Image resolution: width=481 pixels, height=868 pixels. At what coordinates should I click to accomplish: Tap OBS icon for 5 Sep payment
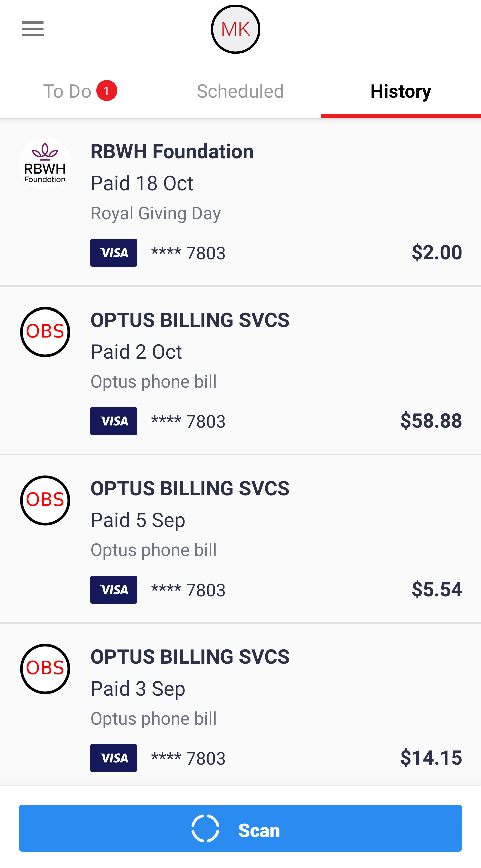coord(45,500)
